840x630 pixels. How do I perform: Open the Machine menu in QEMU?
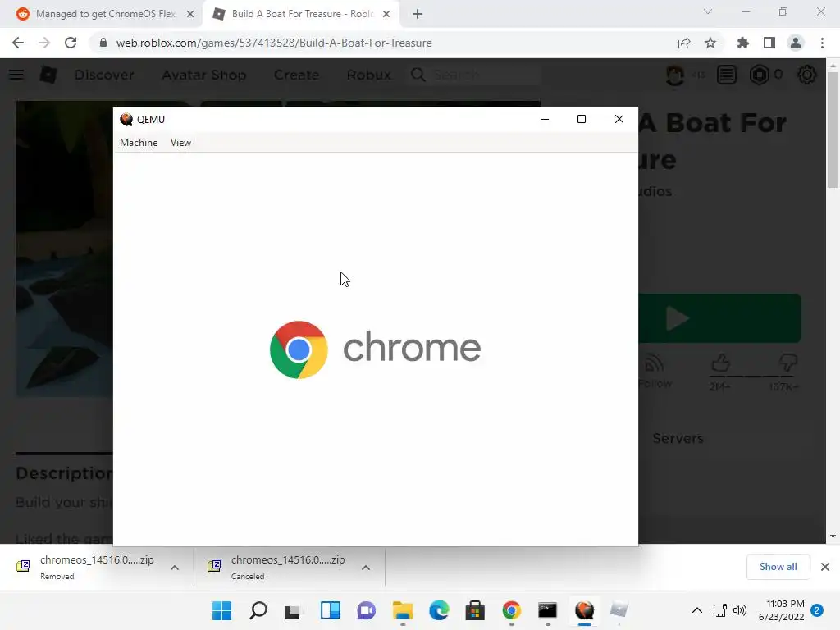139,143
